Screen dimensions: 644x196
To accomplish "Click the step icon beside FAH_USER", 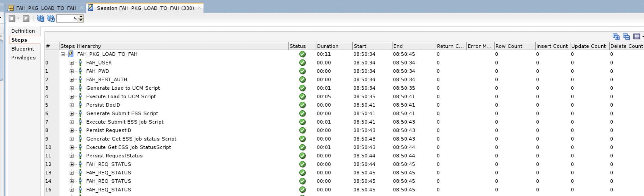I will 80,63.
